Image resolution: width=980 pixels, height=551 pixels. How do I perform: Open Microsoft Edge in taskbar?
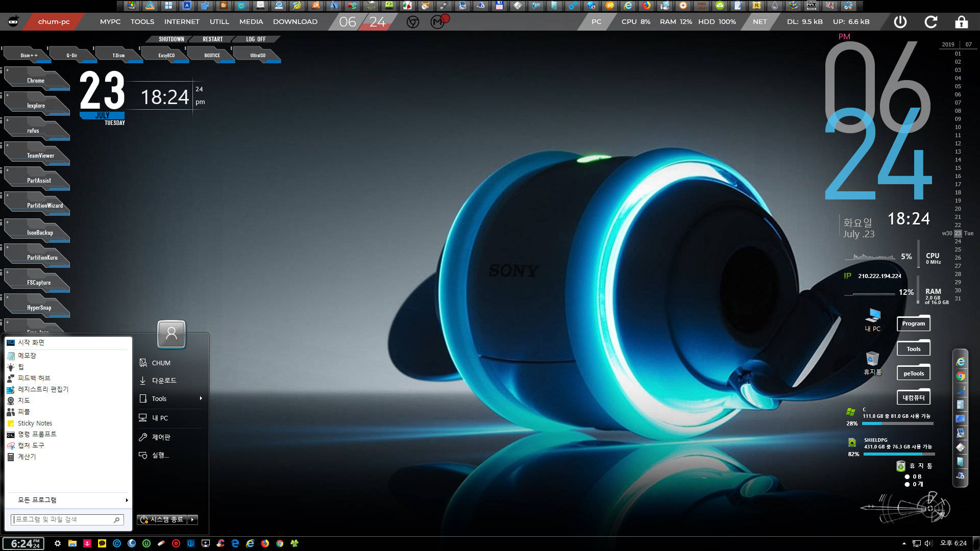[x=235, y=543]
